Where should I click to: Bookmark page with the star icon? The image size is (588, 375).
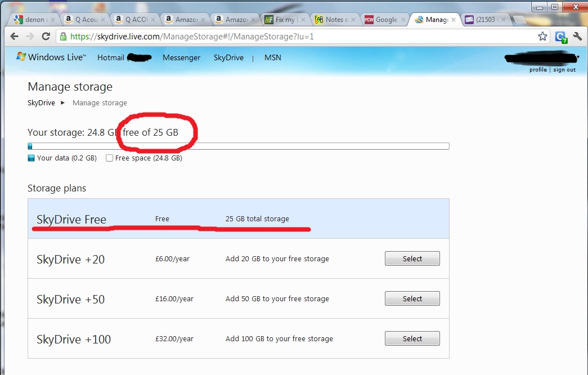click(x=542, y=37)
